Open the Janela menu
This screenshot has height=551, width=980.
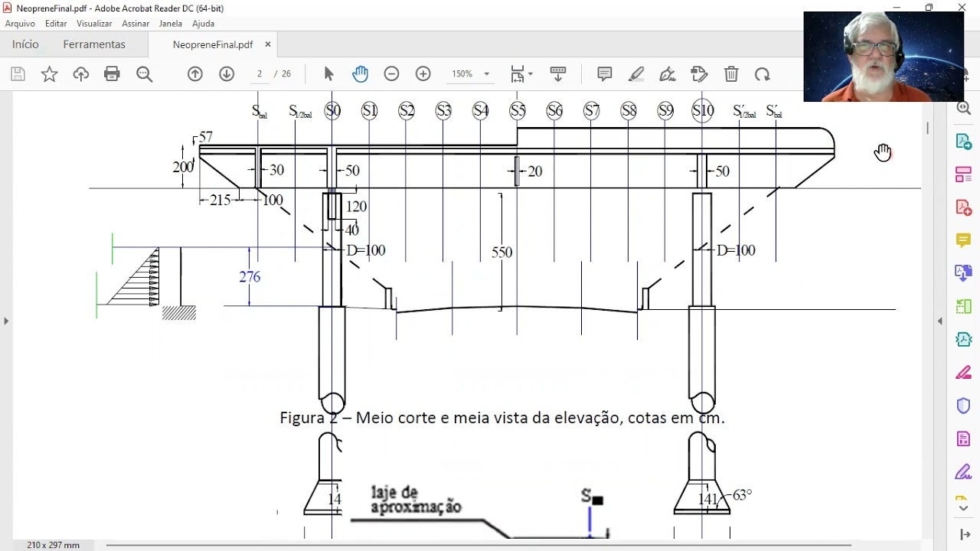coord(171,24)
